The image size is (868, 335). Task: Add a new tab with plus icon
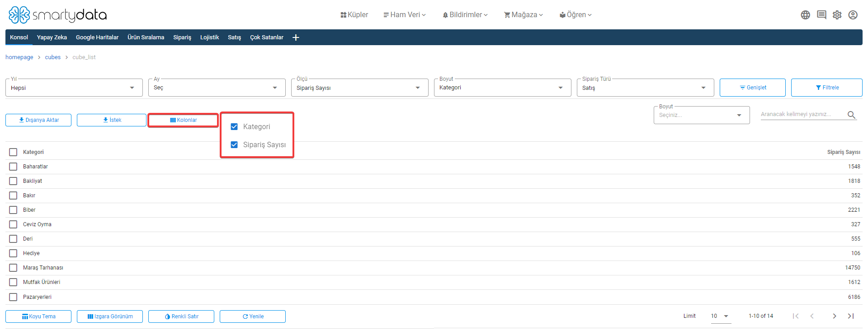point(296,37)
